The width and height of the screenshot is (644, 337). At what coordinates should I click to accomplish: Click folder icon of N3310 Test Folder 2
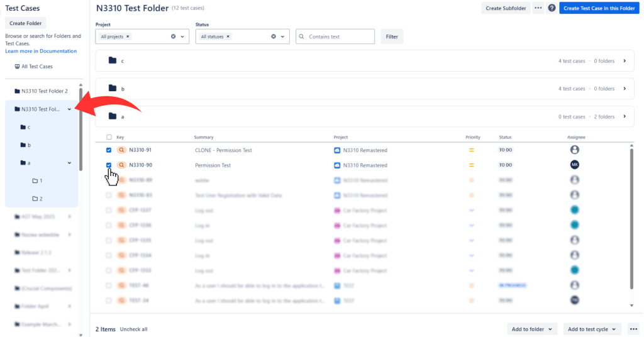(x=17, y=91)
